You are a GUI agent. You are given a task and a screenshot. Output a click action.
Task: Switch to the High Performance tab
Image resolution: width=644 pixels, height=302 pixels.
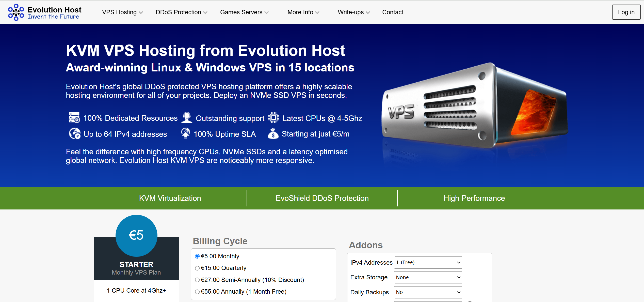pyautogui.click(x=474, y=198)
